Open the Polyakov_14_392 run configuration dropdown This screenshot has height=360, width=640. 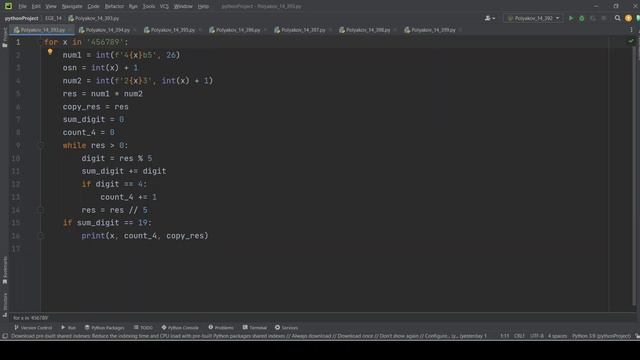[533, 18]
